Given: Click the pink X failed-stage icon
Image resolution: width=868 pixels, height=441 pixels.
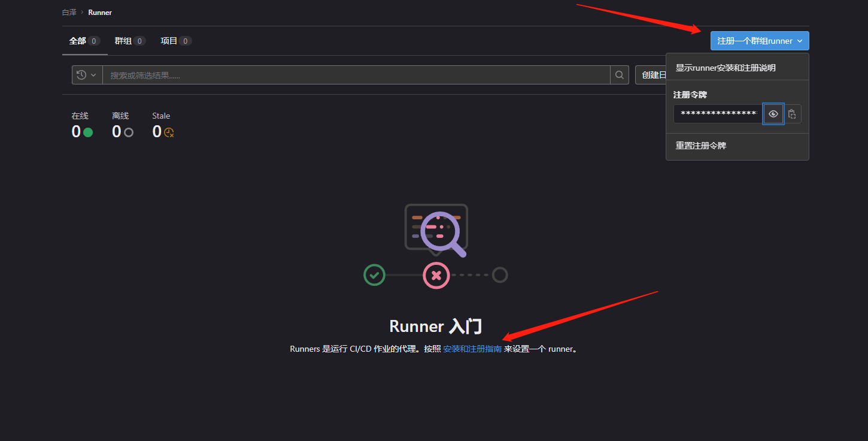Looking at the screenshot, I should coord(436,276).
